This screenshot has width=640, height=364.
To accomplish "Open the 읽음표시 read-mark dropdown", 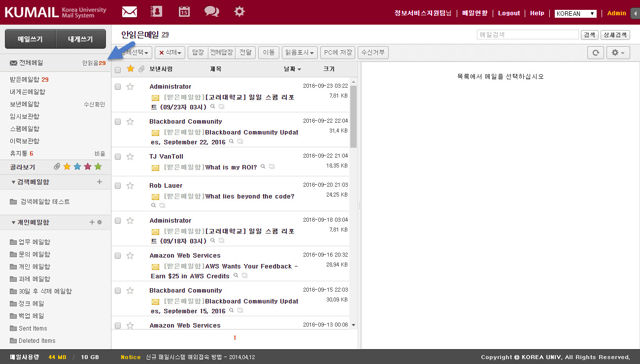I will pos(300,52).
